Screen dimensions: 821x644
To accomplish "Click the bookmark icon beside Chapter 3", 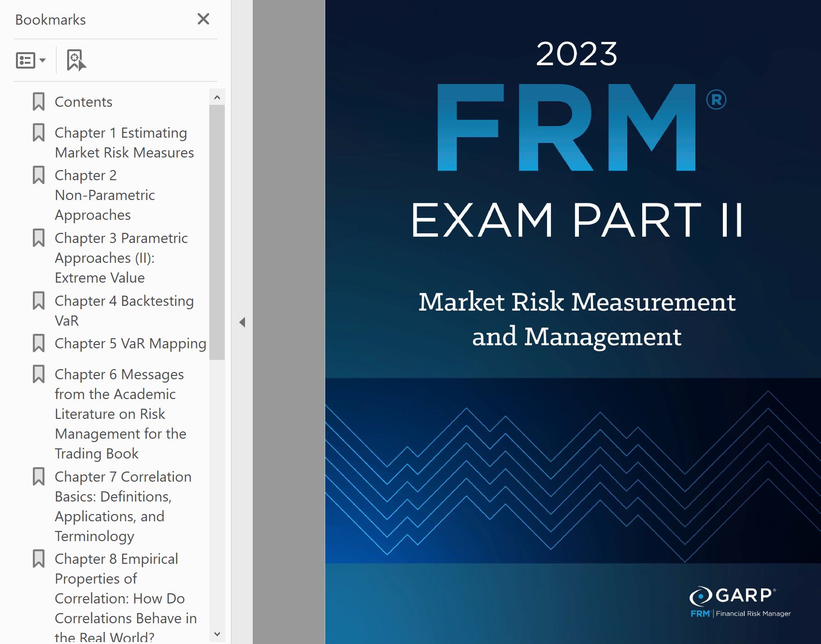I will (39, 238).
